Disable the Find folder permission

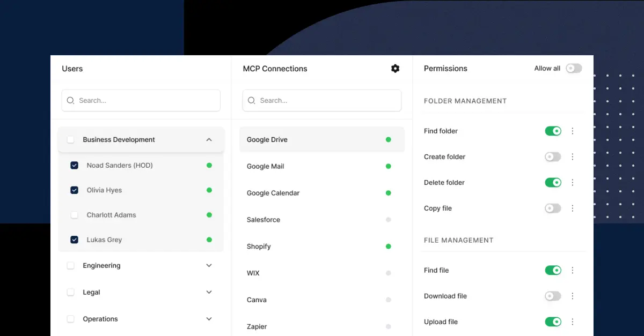(x=553, y=131)
